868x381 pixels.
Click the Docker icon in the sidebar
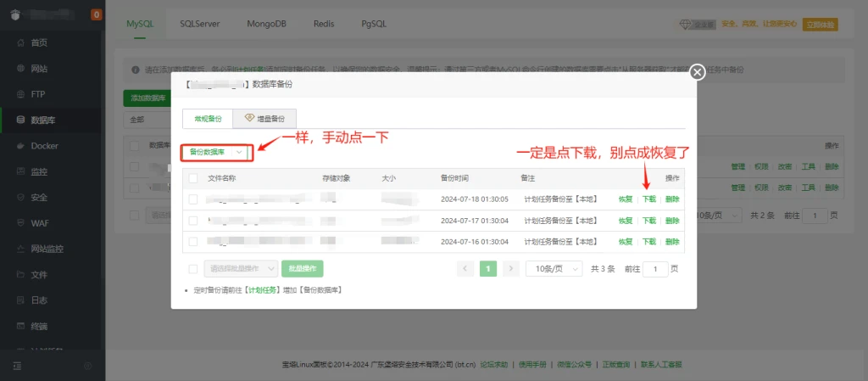click(20, 145)
